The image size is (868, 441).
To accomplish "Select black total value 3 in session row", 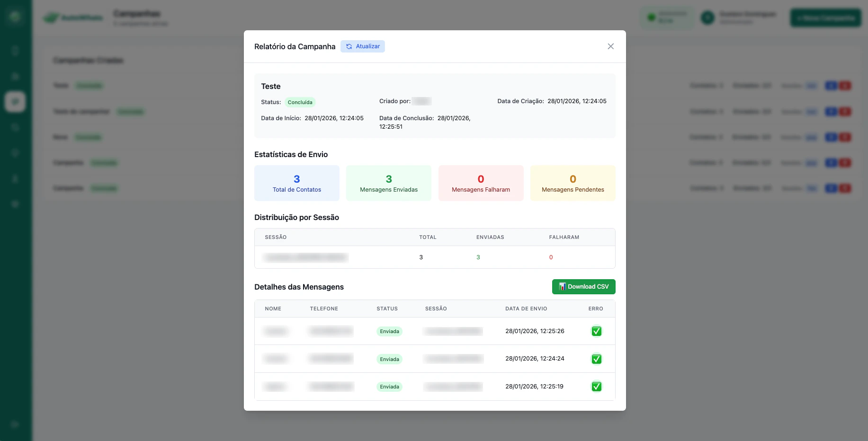I will pyautogui.click(x=421, y=257).
